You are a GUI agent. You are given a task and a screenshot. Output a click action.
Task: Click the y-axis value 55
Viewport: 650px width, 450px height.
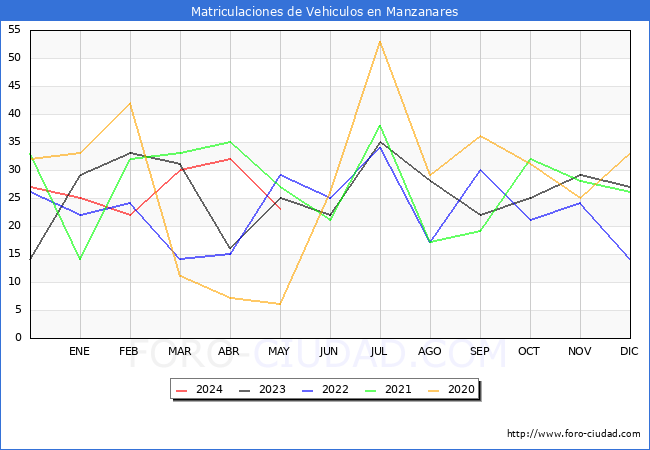click(15, 29)
